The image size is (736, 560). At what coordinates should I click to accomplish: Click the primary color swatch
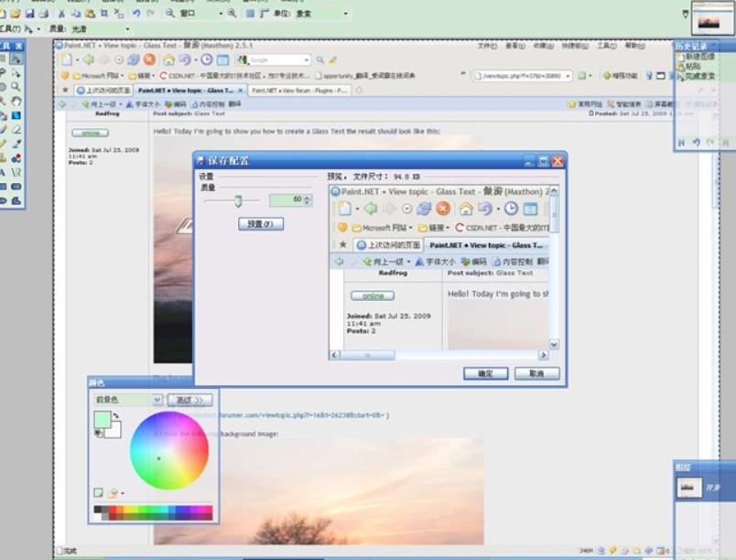102,419
